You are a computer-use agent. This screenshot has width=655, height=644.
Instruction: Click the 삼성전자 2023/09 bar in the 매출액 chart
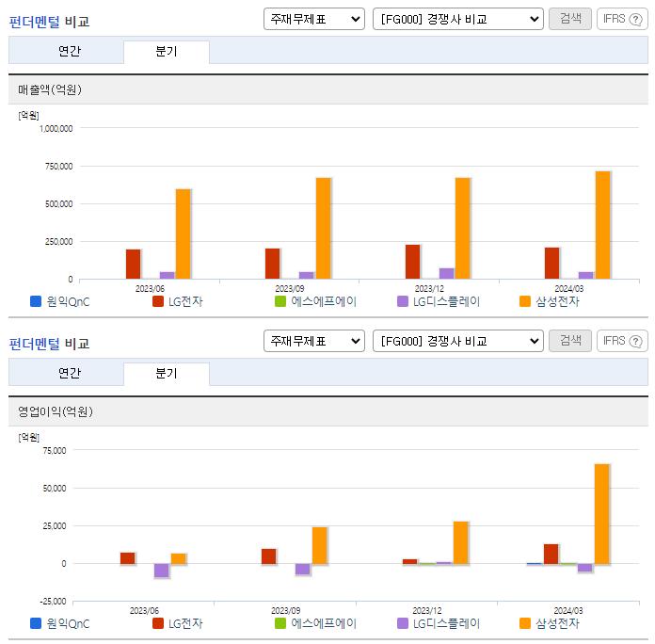(x=324, y=228)
